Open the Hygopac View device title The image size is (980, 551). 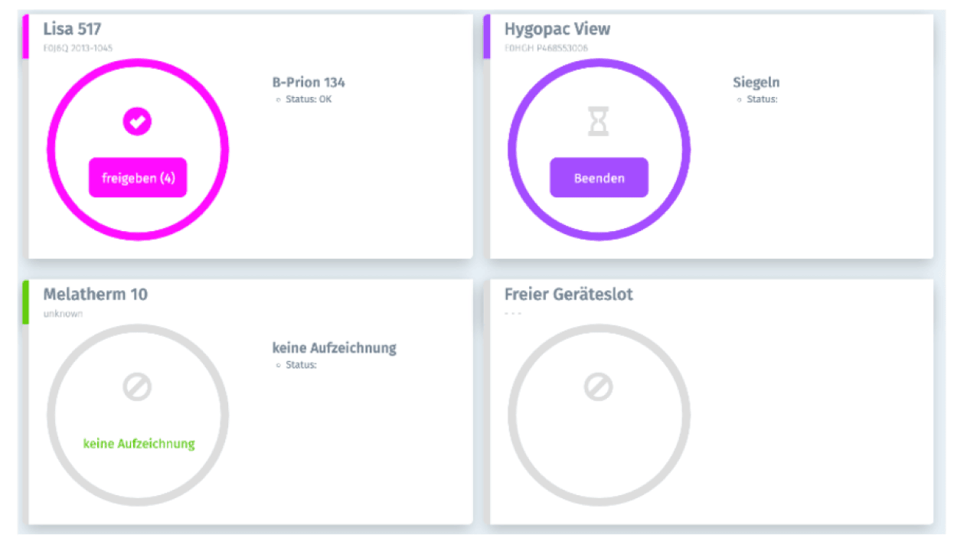pyautogui.click(x=557, y=29)
